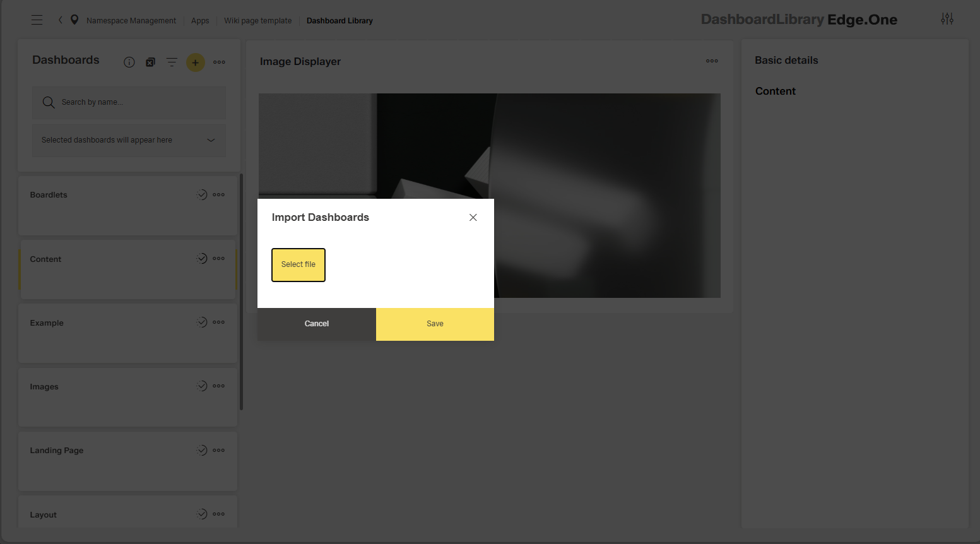The width and height of the screenshot is (980, 544).
Task: Open the hamburger menu at top left
Action: (x=37, y=20)
